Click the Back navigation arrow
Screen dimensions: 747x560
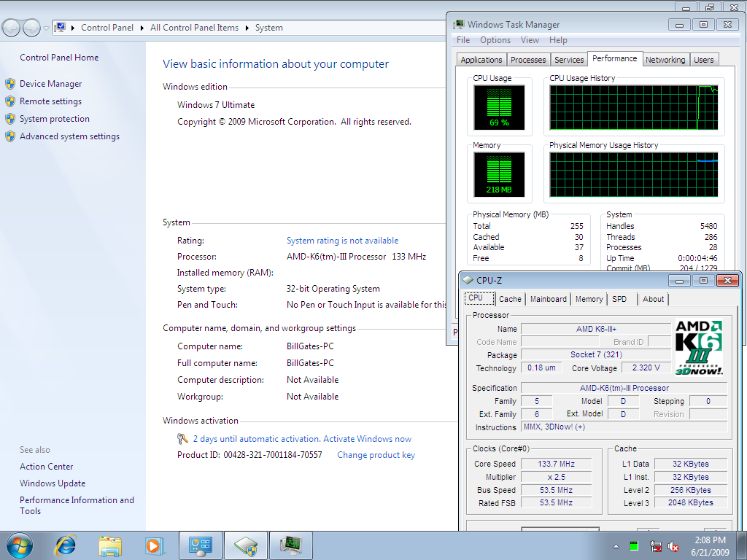click(x=12, y=28)
